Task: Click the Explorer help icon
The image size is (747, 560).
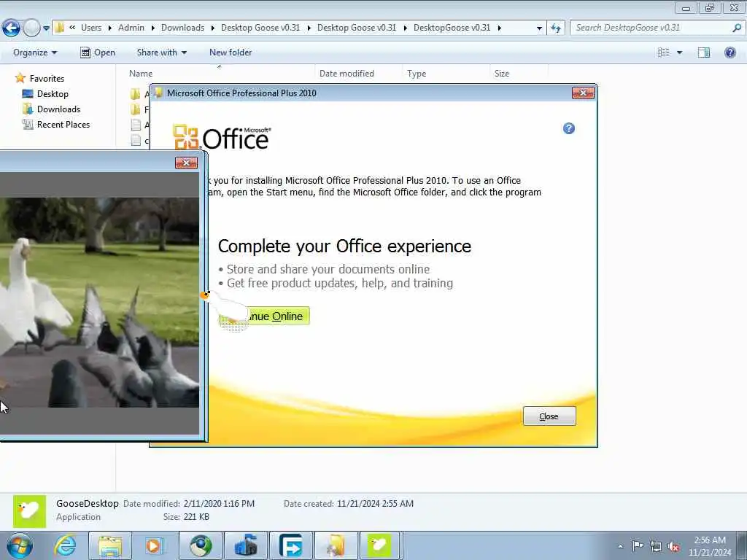Action: pos(729,52)
